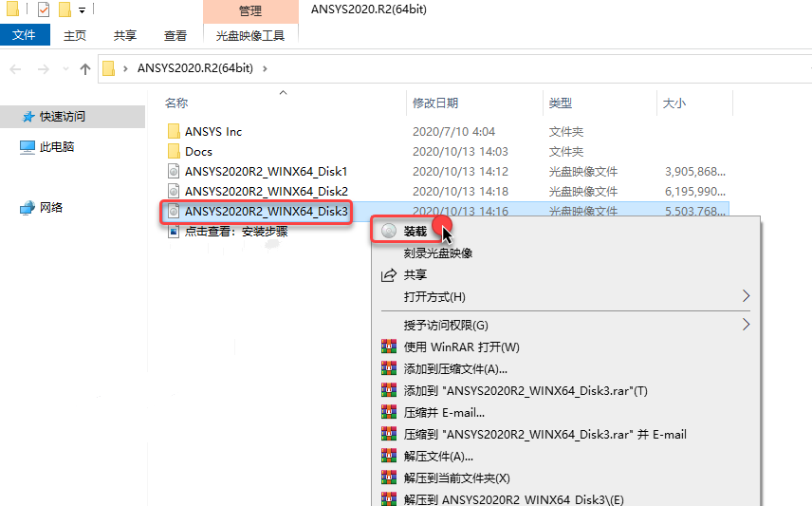The image size is (812, 506).
Task: Choose 刻录光盘映像 in context menu
Action: coord(438,253)
